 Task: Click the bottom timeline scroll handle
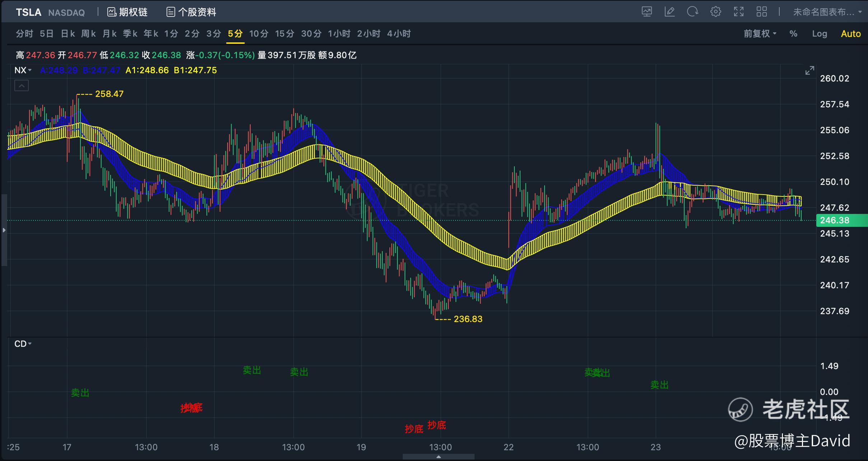[438, 457]
